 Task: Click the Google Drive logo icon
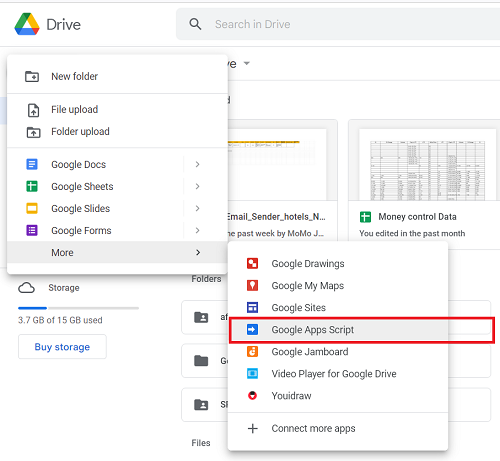coord(27,24)
